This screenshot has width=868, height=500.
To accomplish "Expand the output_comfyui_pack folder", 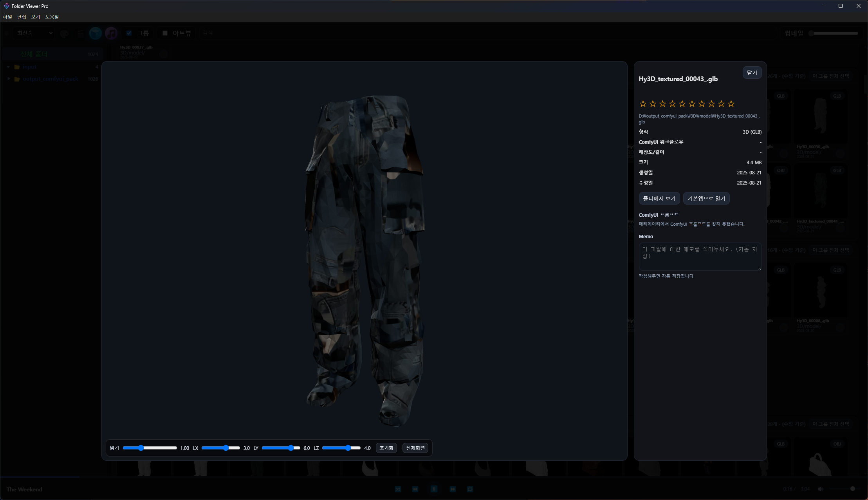I will (x=8, y=79).
